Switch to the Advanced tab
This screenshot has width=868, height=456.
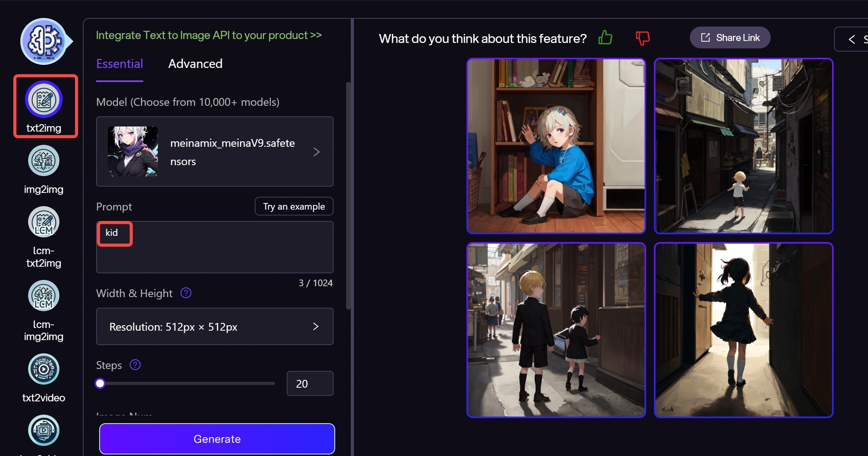195,64
